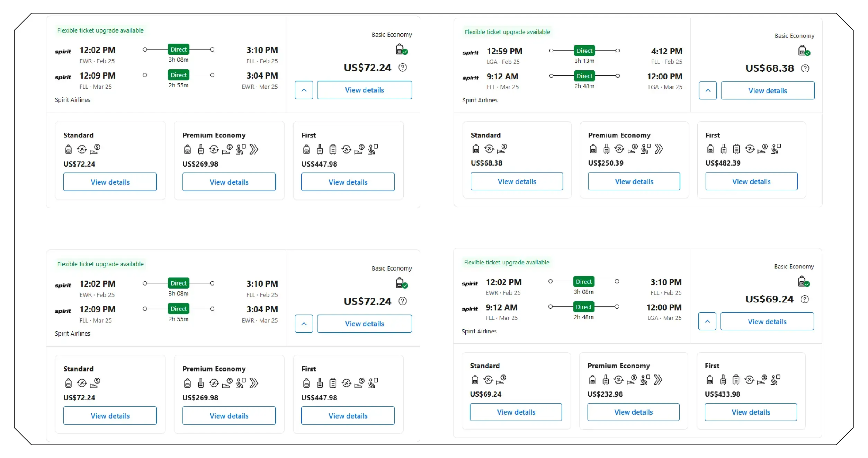
Task: Collapse fare classes on the bottom-right itinerary
Action: pyautogui.click(x=707, y=322)
